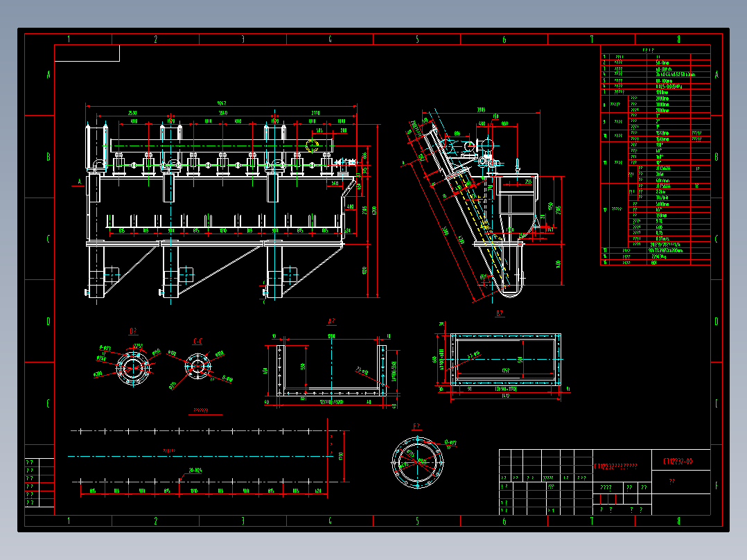Click the F? view label
747x560 pixels.
coord(416,426)
